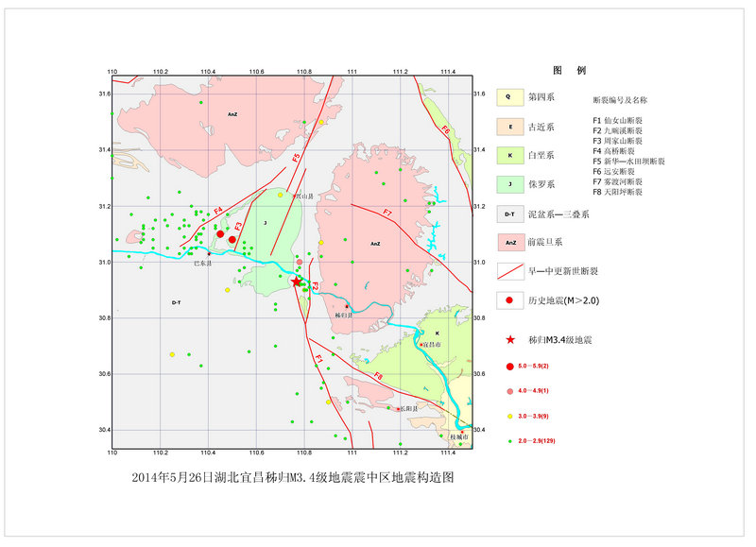Click the D-T gray legend swatch
Viewport: 756px width, 547px height.
pyautogui.click(x=510, y=214)
